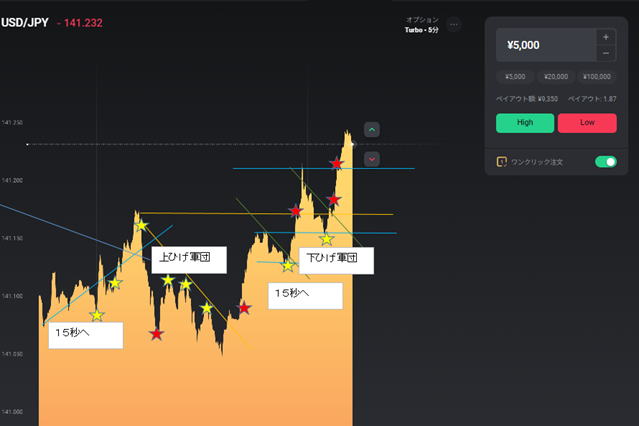
Task: Click the ¥5,000 amount input field
Action: pos(545,45)
